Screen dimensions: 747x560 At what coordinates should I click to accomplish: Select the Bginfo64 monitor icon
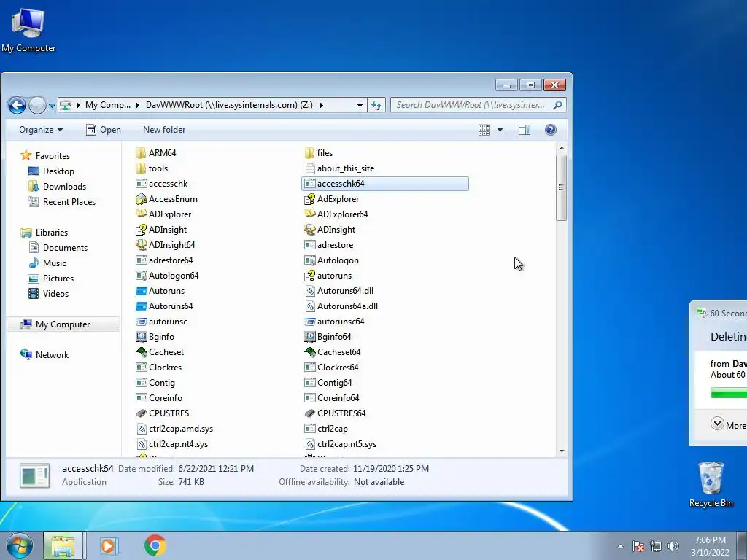click(309, 337)
